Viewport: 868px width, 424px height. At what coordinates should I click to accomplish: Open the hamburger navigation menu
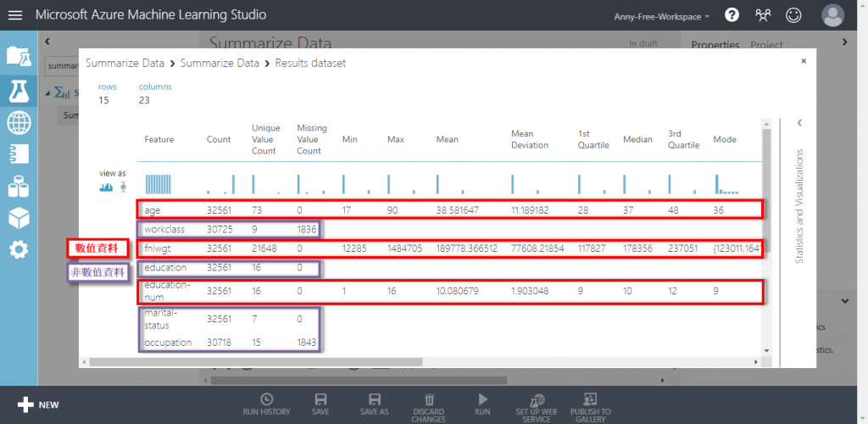point(15,15)
